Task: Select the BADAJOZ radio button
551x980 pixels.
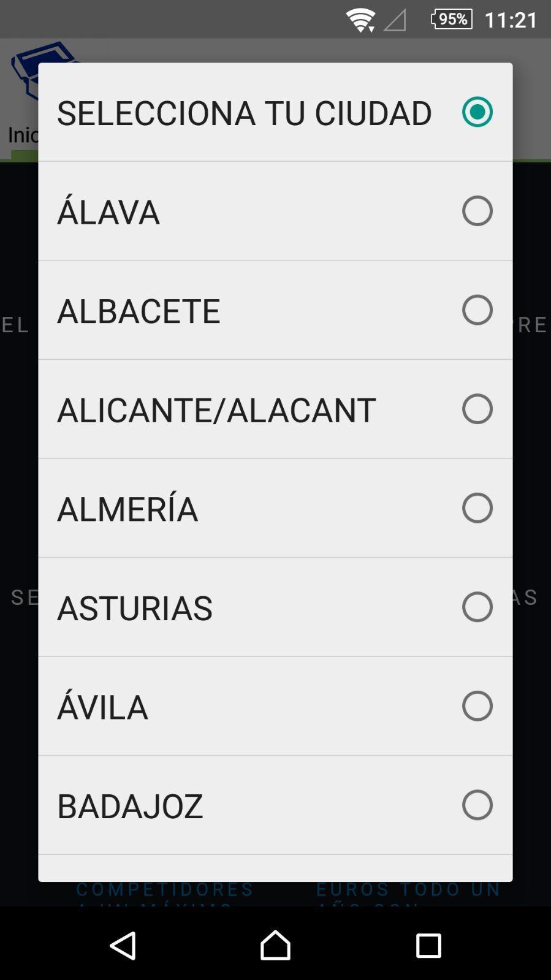Action: [x=477, y=805]
